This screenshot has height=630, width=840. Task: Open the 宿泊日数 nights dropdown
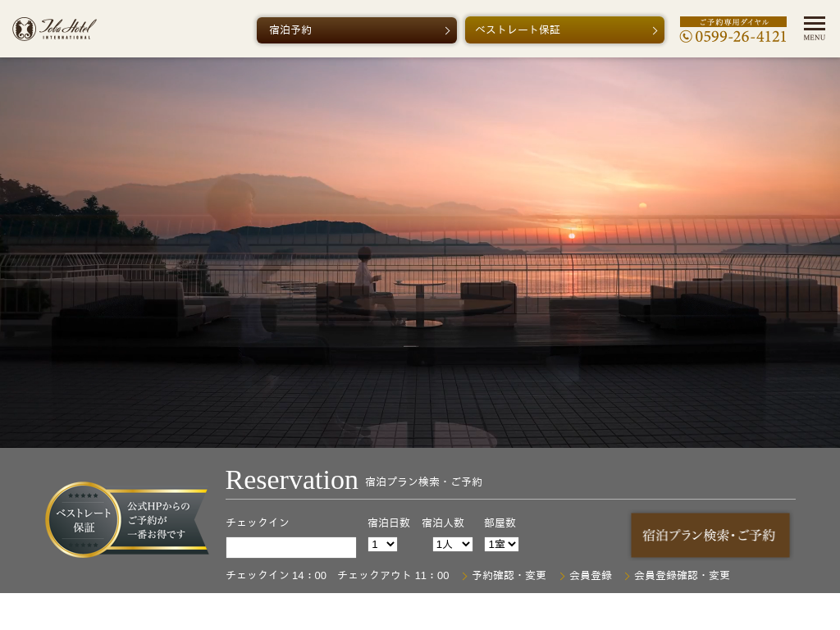coord(382,544)
